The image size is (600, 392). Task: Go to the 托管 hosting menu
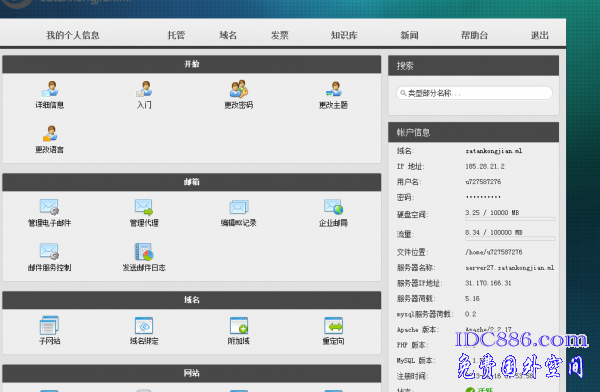point(176,35)
